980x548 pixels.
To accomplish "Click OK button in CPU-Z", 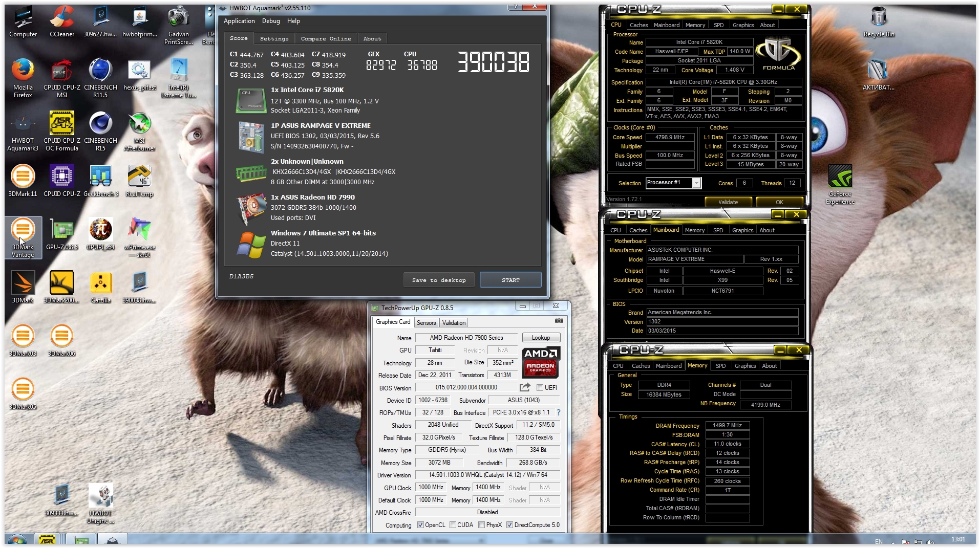I will point(779,202).
